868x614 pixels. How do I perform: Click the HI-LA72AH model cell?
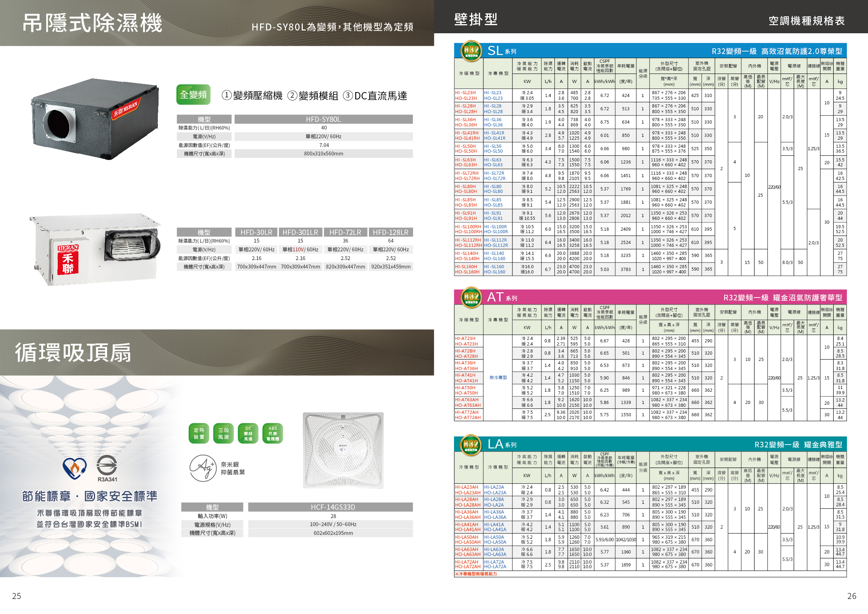point(467,562)
